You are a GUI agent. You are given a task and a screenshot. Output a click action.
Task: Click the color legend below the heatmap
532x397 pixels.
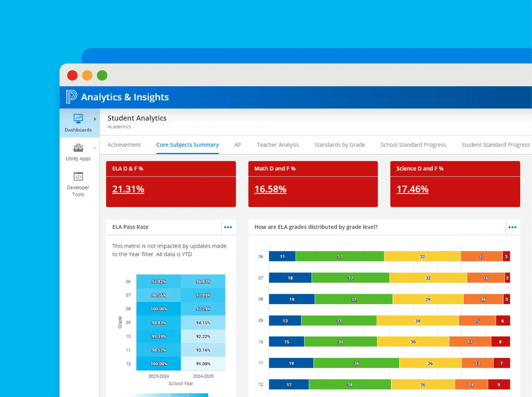click(x=169, y=395)
